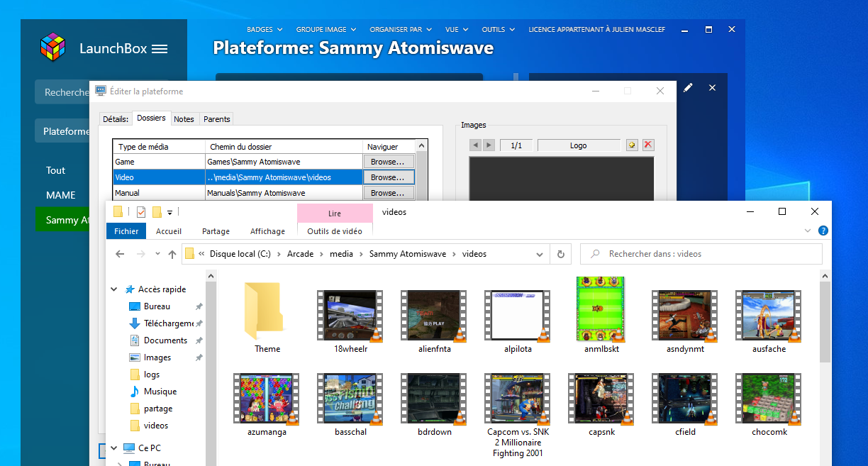Open the LaunchBox hamburger menu
868x466 pixels.
tap(160, 49)
